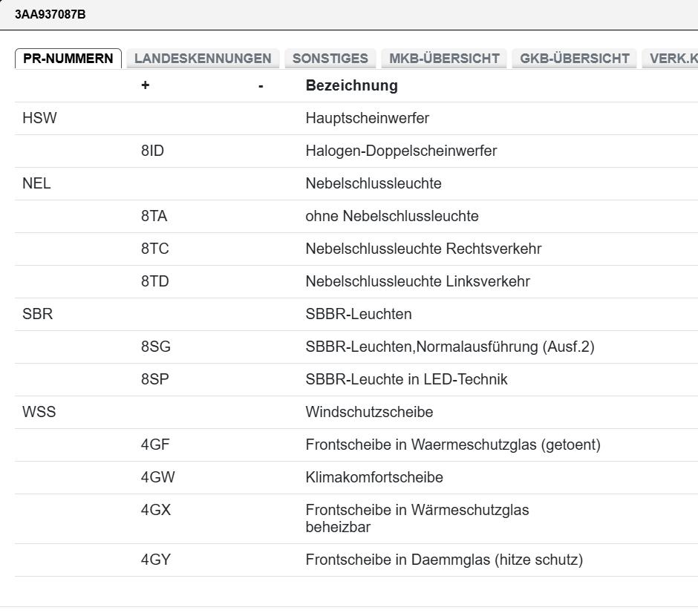Select PR code 4GY
Image resolution: width=698 pixels, height=616 pixels.
pyautogui.click(x=156, y=560)
